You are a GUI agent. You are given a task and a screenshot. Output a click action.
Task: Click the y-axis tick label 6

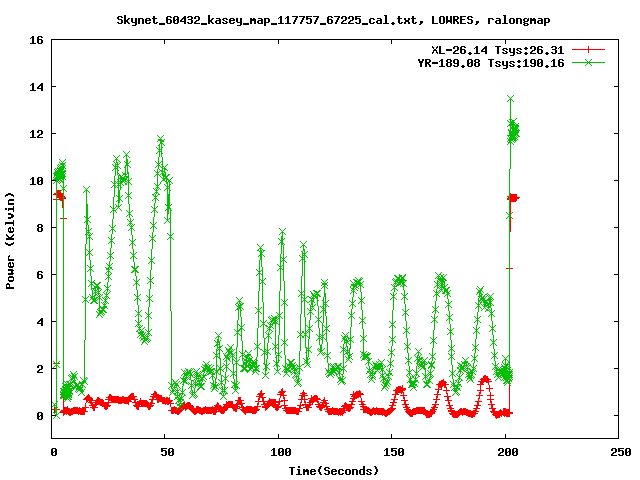(40, 275)
